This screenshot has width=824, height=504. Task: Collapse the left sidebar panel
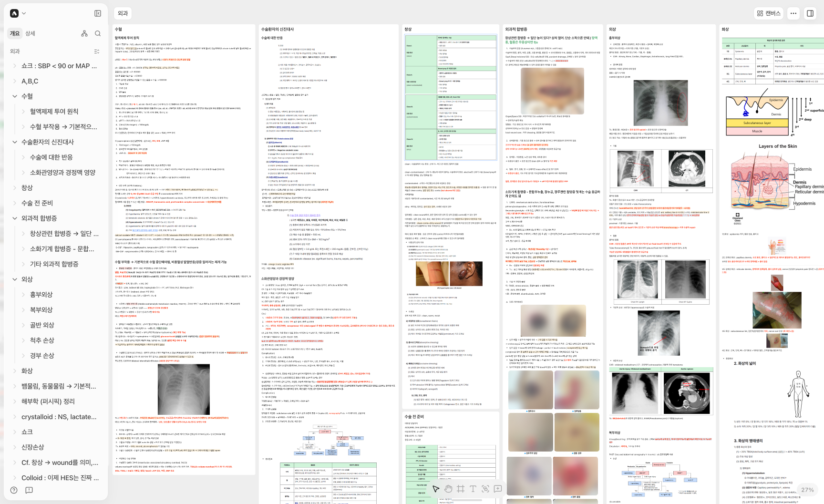click(x=98, y=13)
